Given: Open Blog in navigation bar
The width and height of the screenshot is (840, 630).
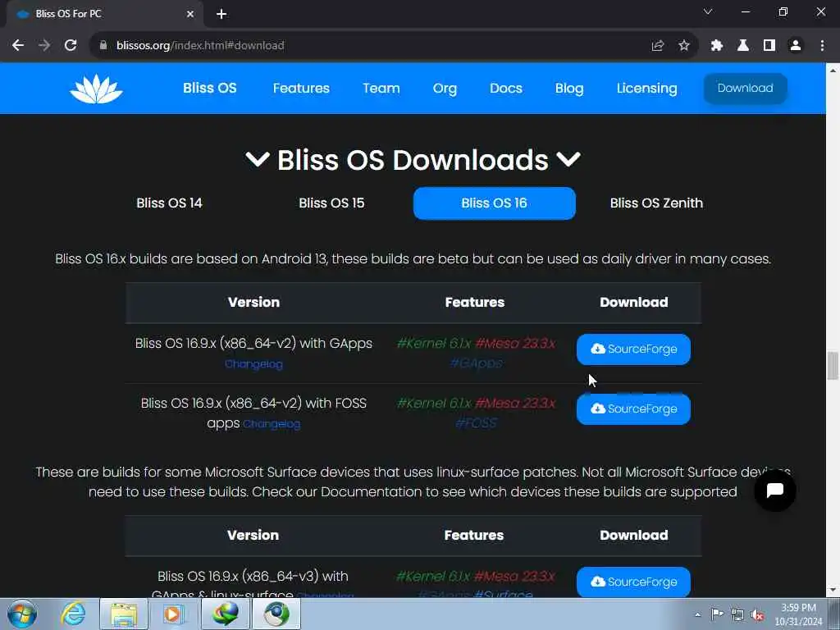Looking at the screenshot, I should [569, 89].
